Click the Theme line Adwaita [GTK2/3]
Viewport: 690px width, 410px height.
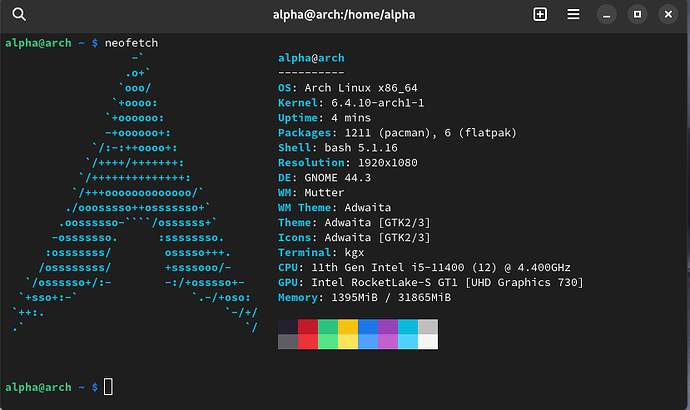tap(354, 223)
